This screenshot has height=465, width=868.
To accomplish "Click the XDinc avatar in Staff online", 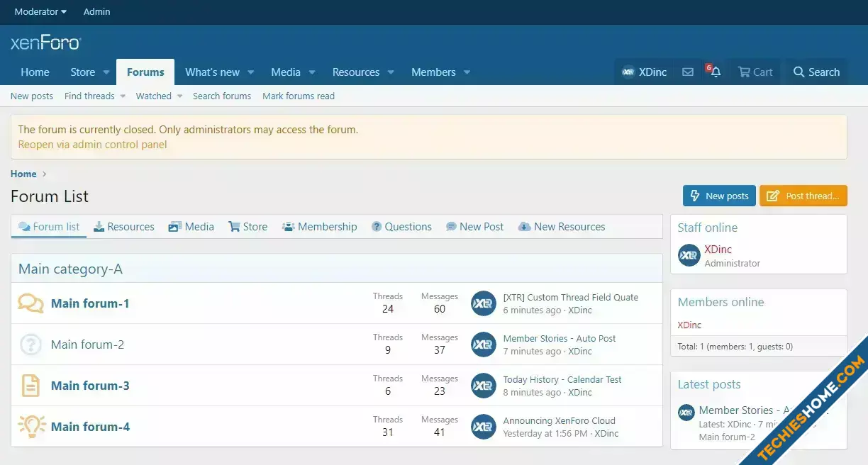I will pyautogui.click(x=689, y=255).
